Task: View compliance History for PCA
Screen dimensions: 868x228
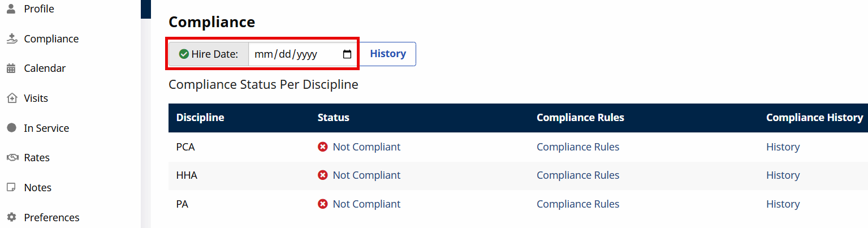Action: tap(783, 147)
